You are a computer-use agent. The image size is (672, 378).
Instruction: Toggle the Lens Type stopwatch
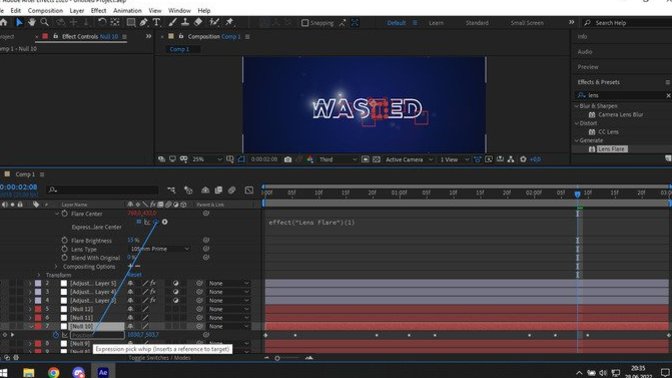click(64, 249)
